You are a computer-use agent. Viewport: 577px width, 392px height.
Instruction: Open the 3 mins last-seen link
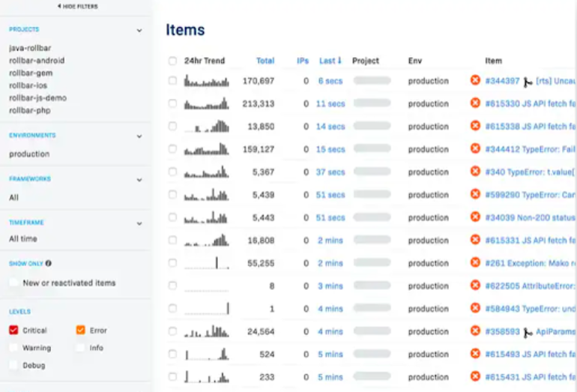(330, 286)
